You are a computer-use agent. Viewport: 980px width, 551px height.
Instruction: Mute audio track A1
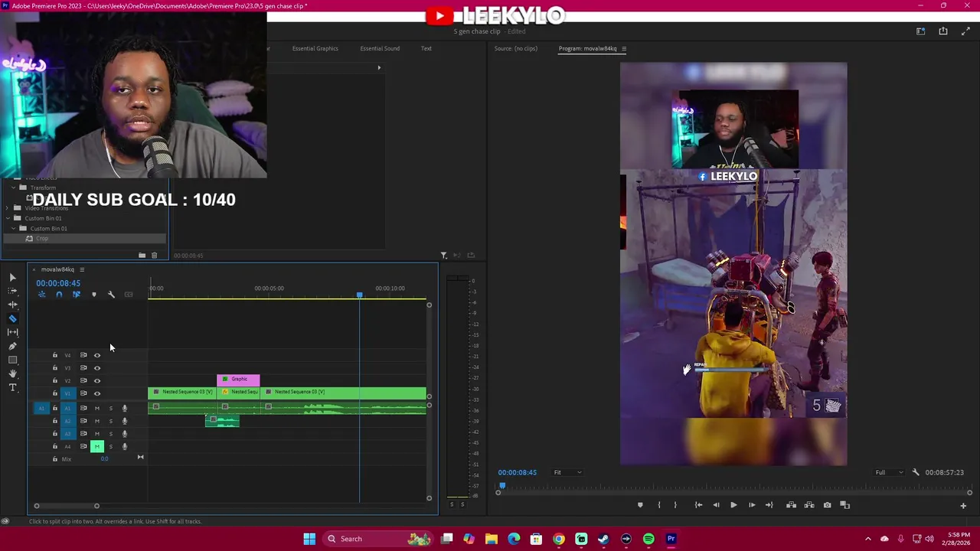(96, 408)
